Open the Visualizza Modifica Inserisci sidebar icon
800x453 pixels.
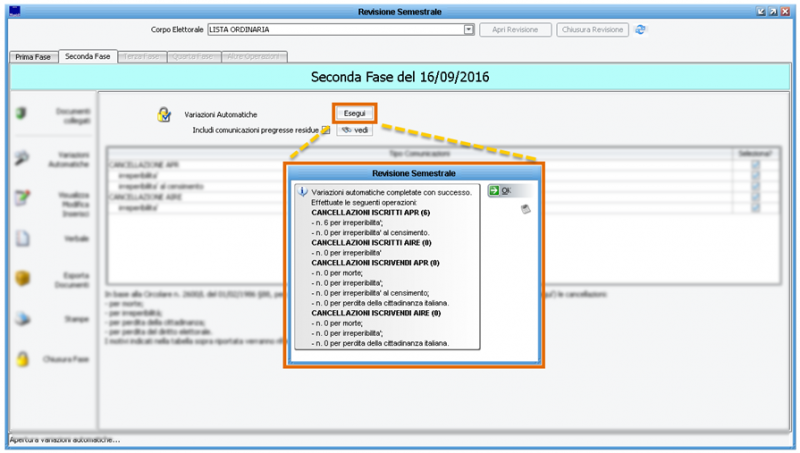pyautogui.click(x=22, y=198)
